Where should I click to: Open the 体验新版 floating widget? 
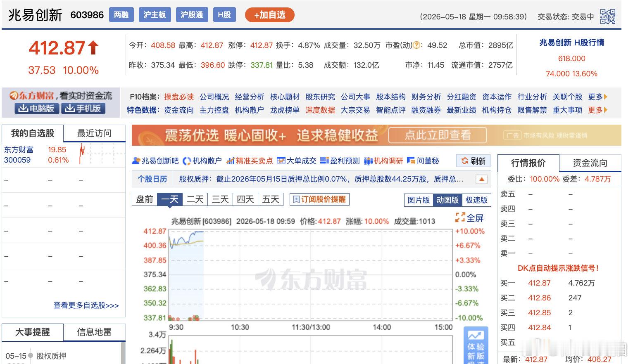476,345
